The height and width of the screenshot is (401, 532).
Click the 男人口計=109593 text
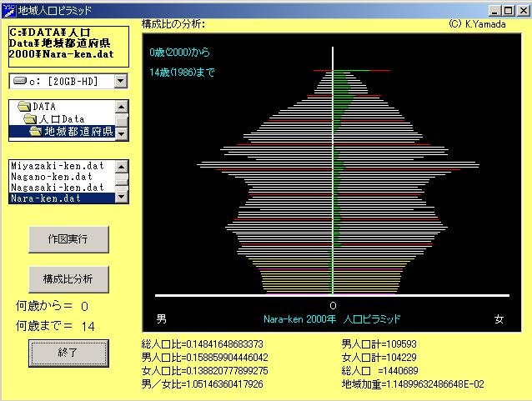point(379,344)
